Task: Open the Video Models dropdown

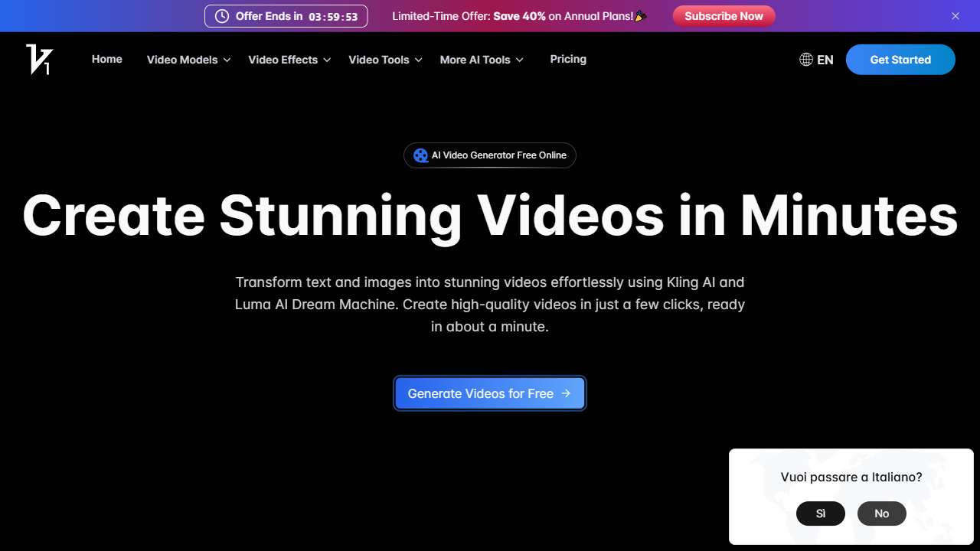Action: point(182,59)
